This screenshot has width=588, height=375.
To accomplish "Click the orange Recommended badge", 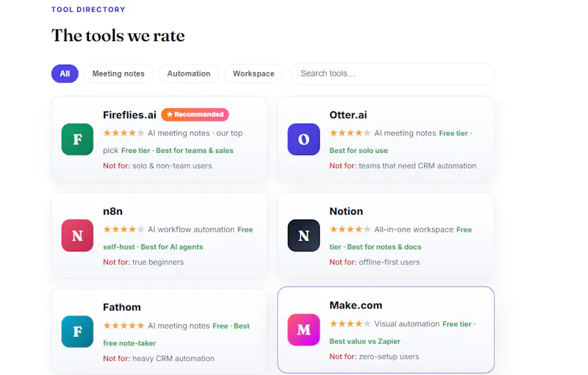I will 195,115.
